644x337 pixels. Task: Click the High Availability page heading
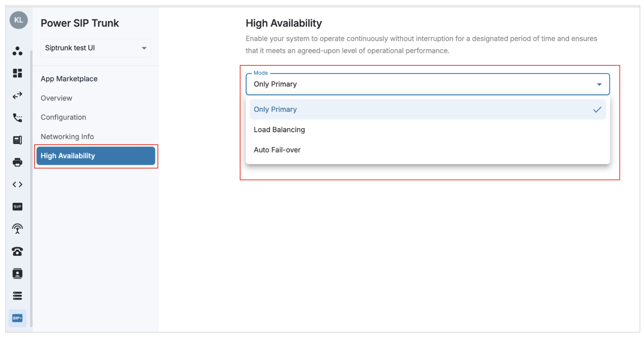pos(284,23)
